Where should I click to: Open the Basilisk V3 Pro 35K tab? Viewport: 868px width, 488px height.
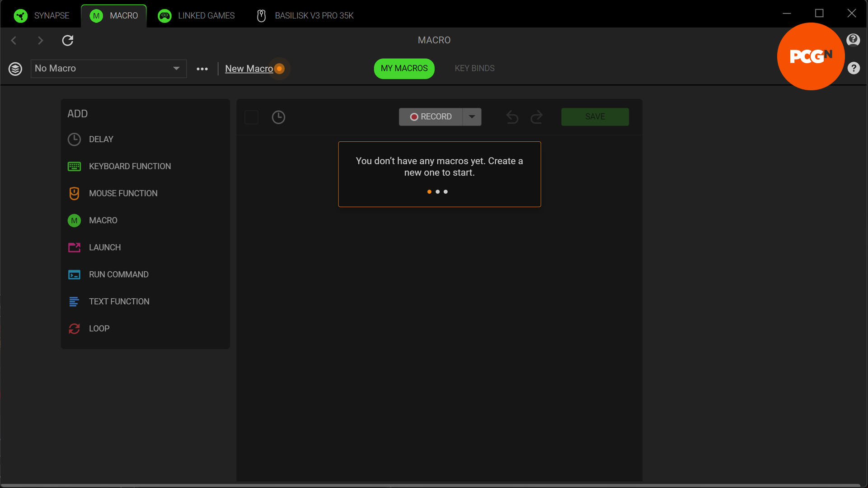pos(305,16)
